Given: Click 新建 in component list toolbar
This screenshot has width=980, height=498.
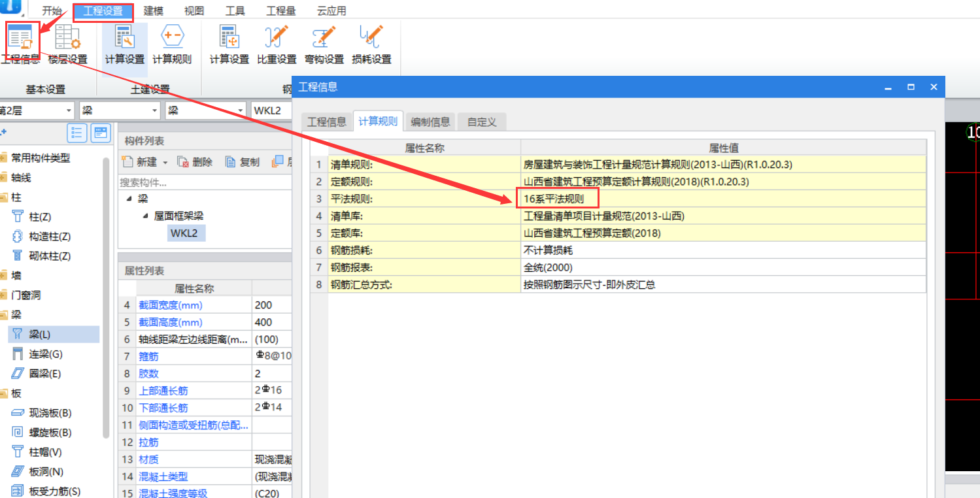Looking at the screenshot, I should point(140,162).
